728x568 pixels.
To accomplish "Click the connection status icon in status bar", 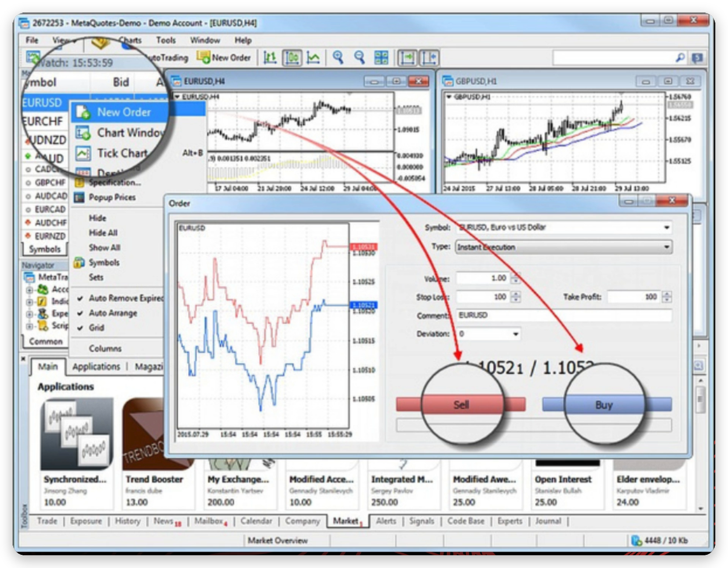I will coord(636,540).
